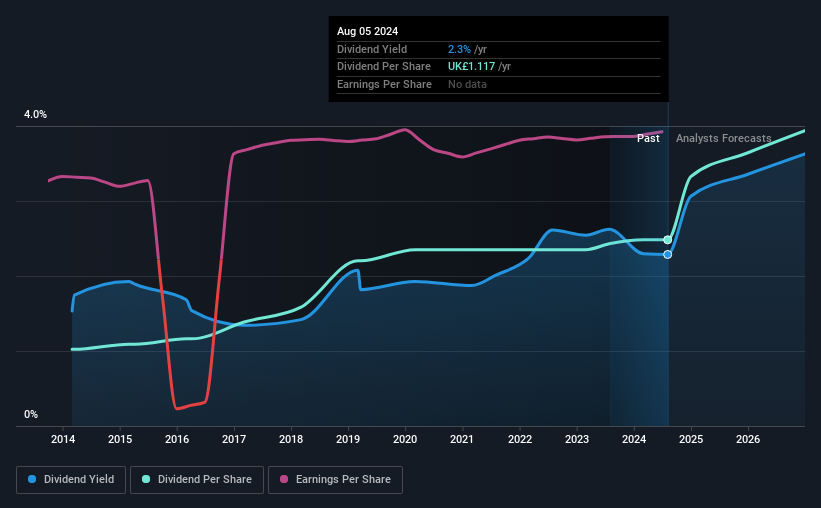The width and height of the screenshot is (821, 508).
Task: Click the pink Earnings Per Share legend dot
Action: pos(284,479)
